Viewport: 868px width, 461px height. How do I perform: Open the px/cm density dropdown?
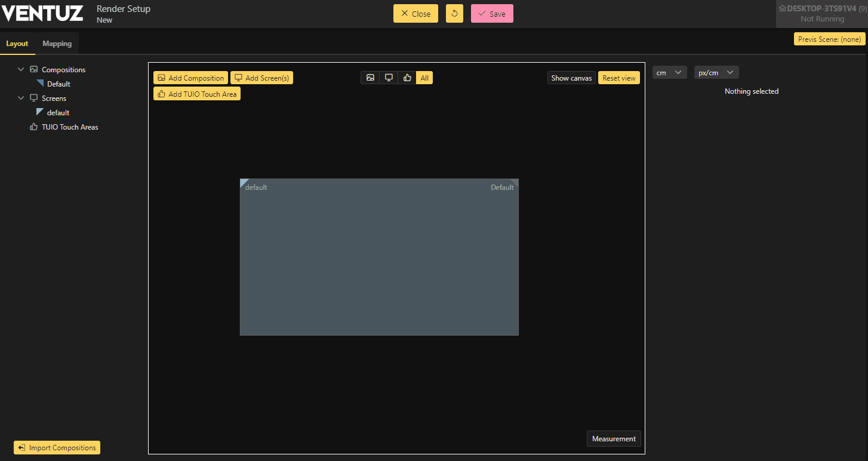(716, 73)
